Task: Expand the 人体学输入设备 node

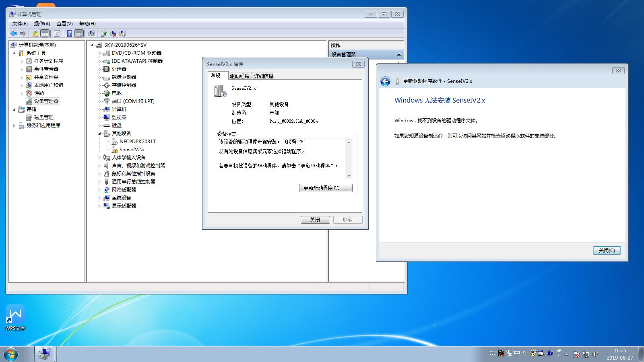Action: 99,157
